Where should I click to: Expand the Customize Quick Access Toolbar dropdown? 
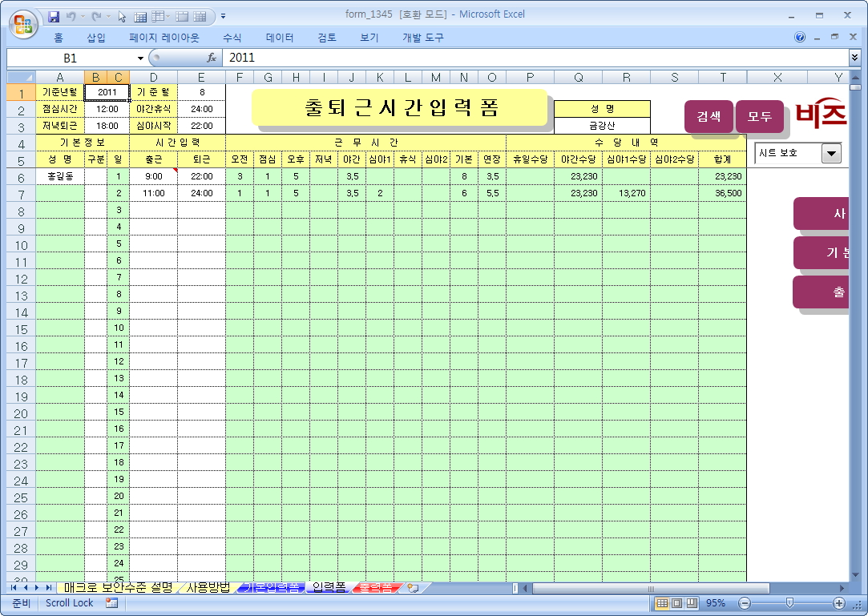[x=223, y=16]
